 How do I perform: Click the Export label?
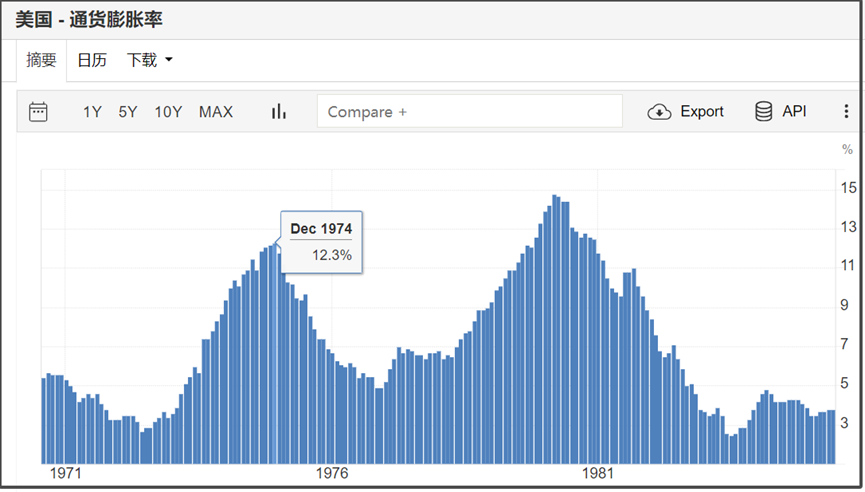tap(702, 111)
